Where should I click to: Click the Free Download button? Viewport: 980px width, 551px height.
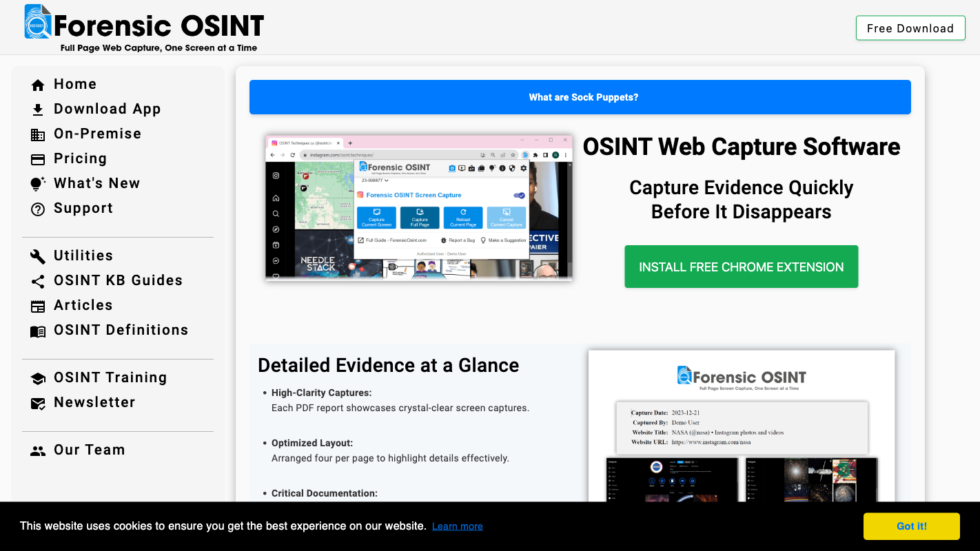[910, 28]
